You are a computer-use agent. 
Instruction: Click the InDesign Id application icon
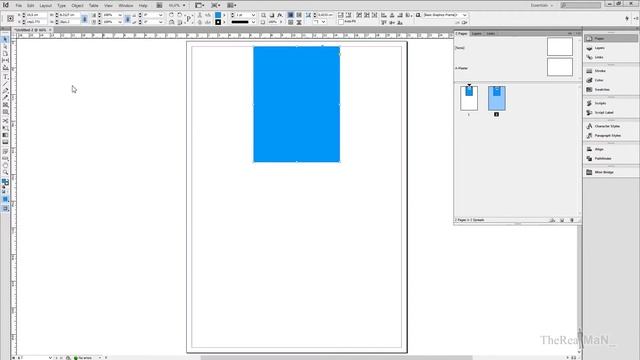pyautogui.click(x=5, y=5)
